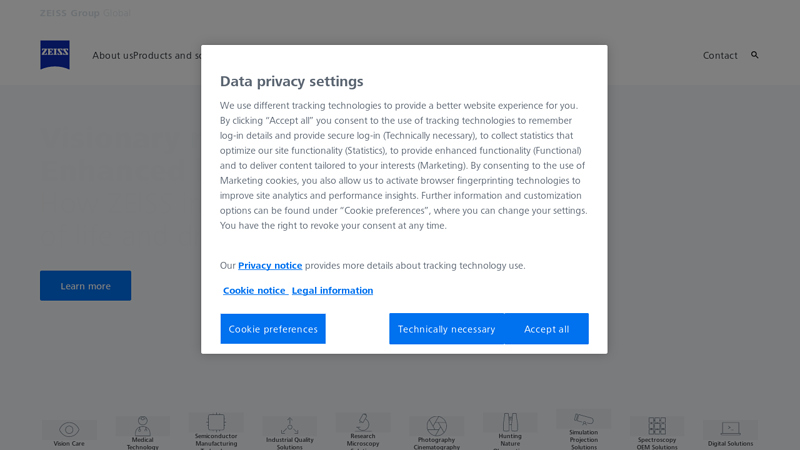The height and width of the screenshot is (450, 800).
Task: Choose the Semiconductor Manufacturing chip icon
Action: (216, 422)
